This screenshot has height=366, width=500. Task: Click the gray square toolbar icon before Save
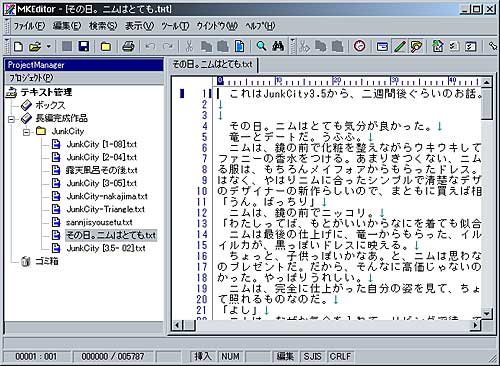[x=67, y=46]
